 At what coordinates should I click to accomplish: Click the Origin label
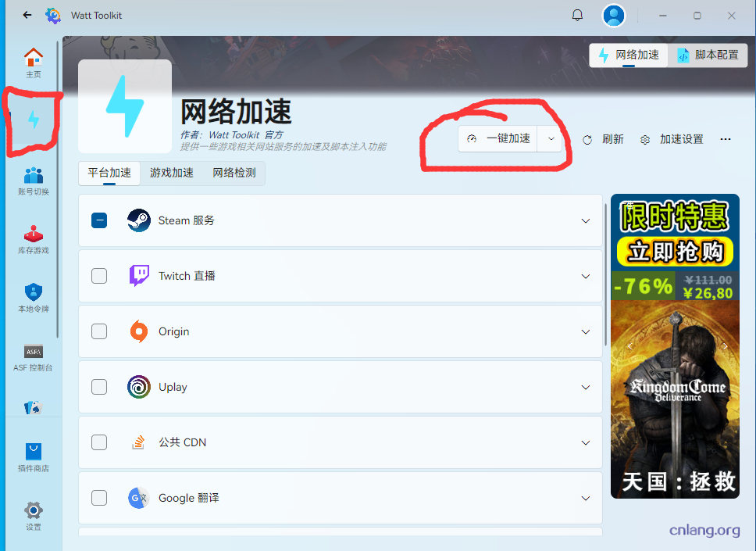(x=173, y=331)
